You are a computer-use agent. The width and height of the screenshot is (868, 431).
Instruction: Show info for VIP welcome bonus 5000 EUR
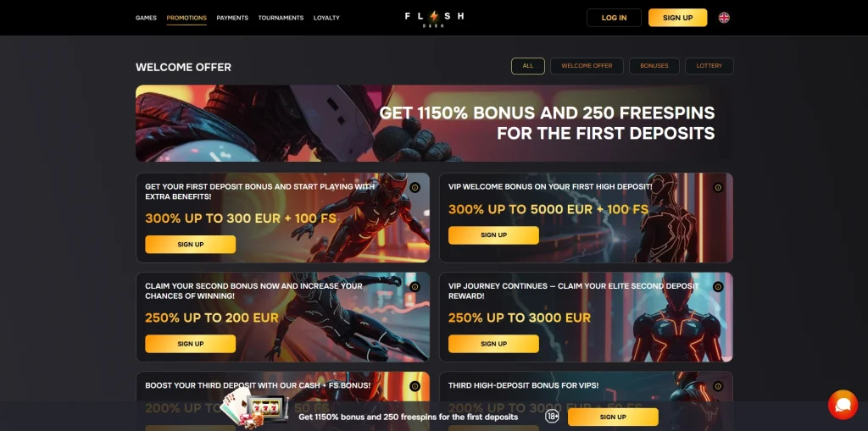click(718, 188)
